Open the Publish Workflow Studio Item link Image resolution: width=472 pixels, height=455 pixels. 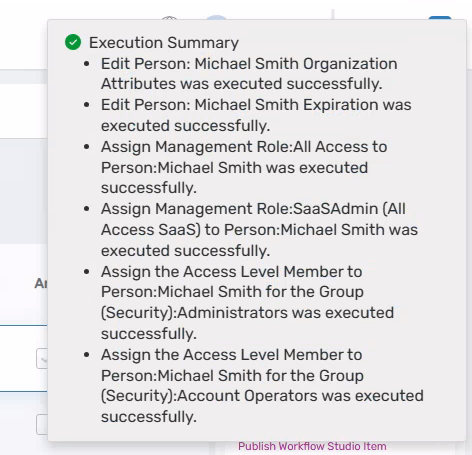(x=312, y=446)
